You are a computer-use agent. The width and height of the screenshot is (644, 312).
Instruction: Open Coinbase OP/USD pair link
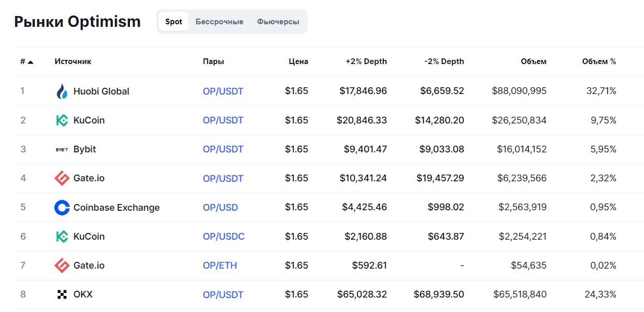click(220, 207)
